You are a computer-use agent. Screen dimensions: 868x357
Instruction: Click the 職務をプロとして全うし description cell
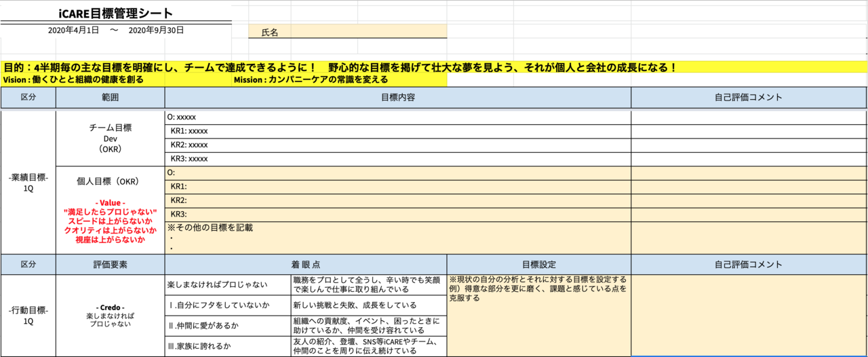pyautogui.click(x=369, y=284)
